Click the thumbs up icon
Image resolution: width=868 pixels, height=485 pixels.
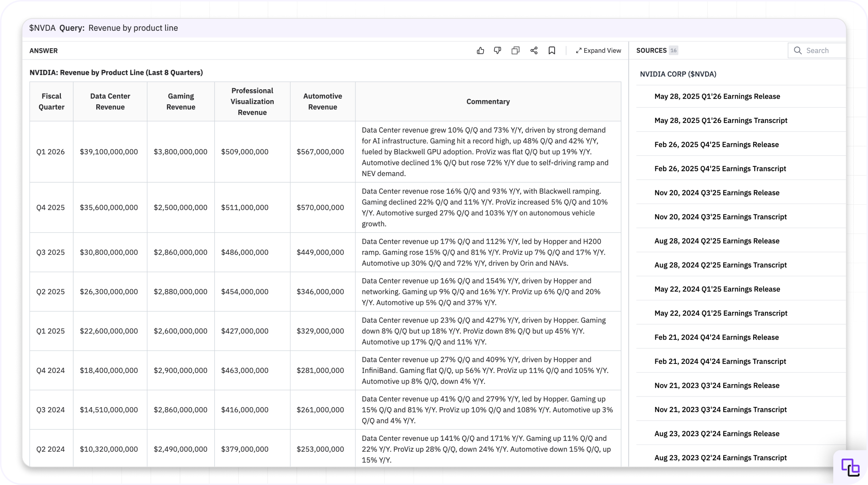(x=480, y=51)
